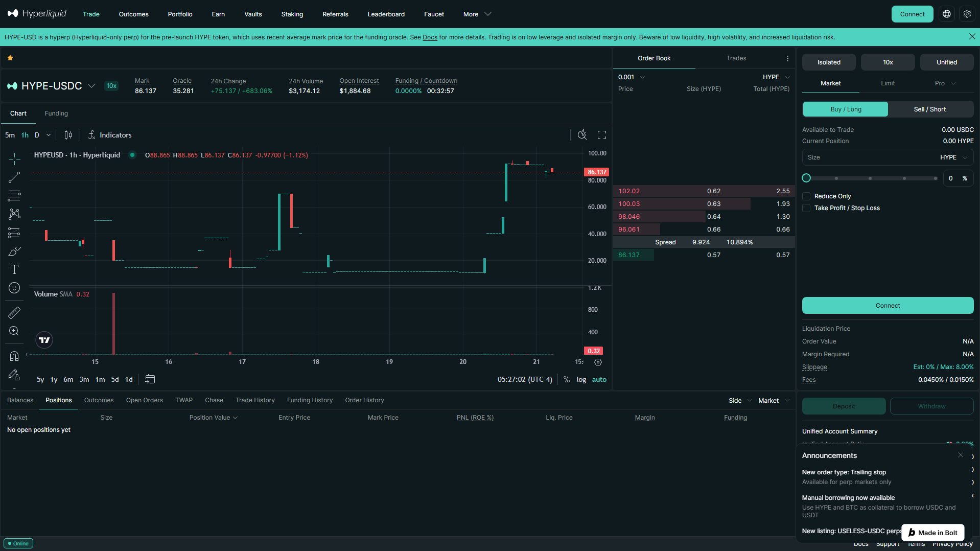The width and height of the screenshot is (980, 551).
Task: Select the brush drawing tool
Action: coord(14,251)
